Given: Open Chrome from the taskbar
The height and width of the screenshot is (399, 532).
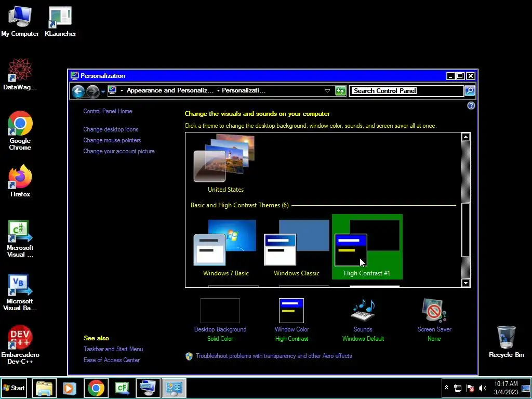Looking at the screenshot, I should (x=96, y=388).
